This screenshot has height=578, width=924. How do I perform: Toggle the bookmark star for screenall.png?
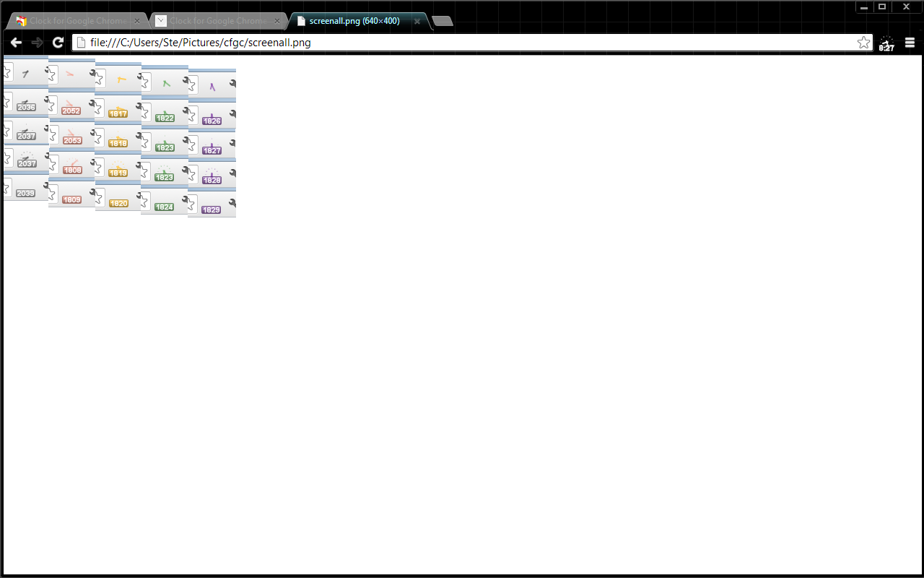[863, 43]
